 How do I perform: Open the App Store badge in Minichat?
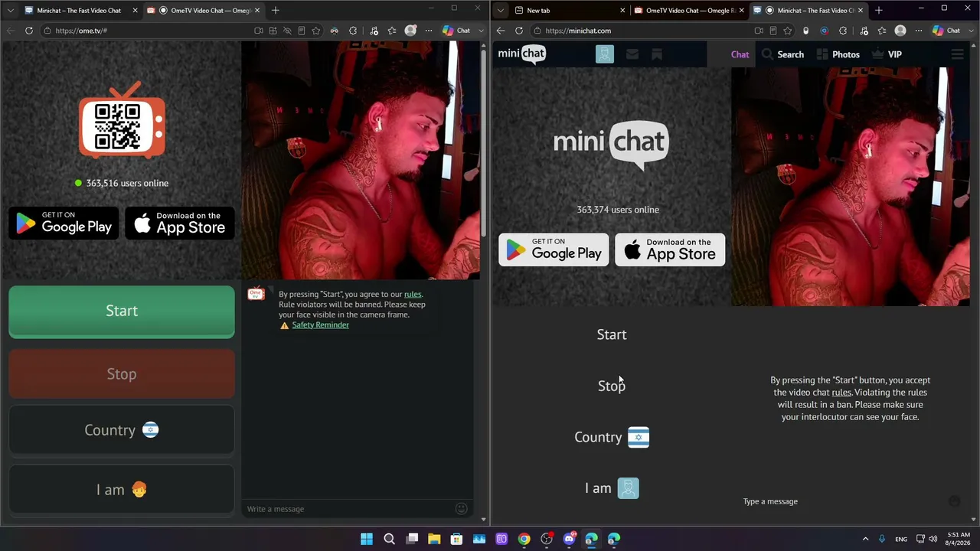pyautogui.click(x=670, y=249)
